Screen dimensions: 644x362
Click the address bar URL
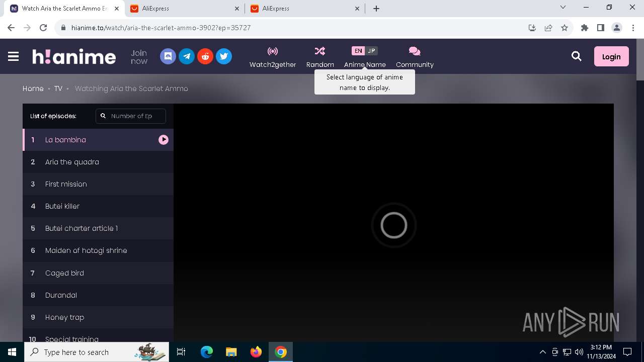[x=161, y=28]
